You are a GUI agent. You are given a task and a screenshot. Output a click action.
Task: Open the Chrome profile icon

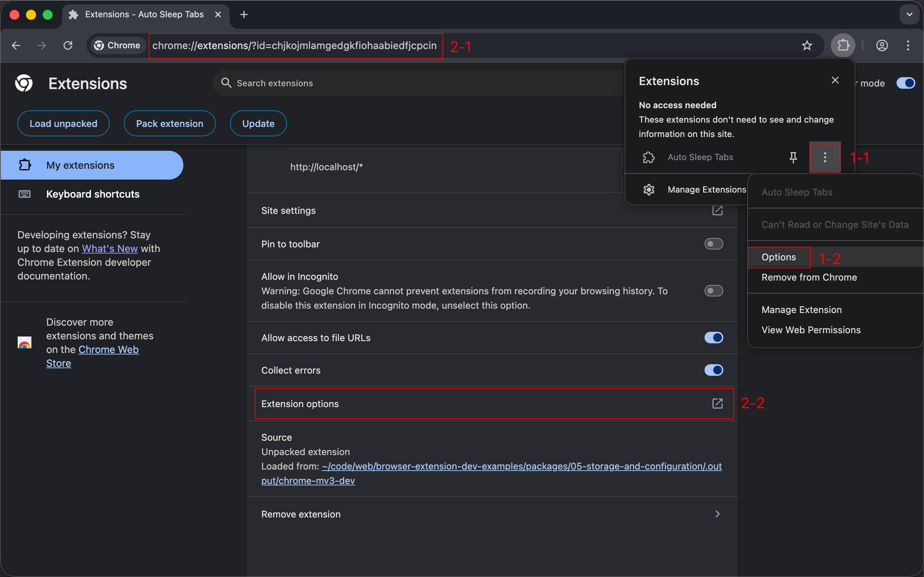coord(882,45)
